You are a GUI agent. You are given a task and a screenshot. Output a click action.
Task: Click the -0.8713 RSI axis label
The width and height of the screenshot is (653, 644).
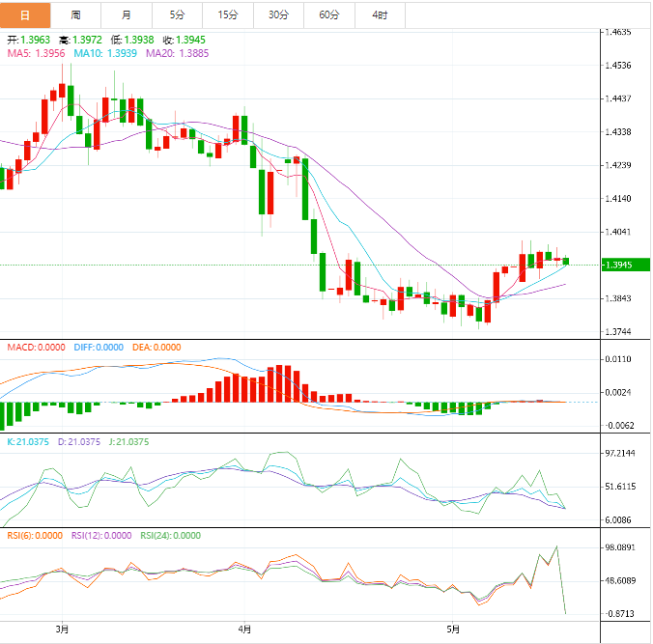click(620, 614)
